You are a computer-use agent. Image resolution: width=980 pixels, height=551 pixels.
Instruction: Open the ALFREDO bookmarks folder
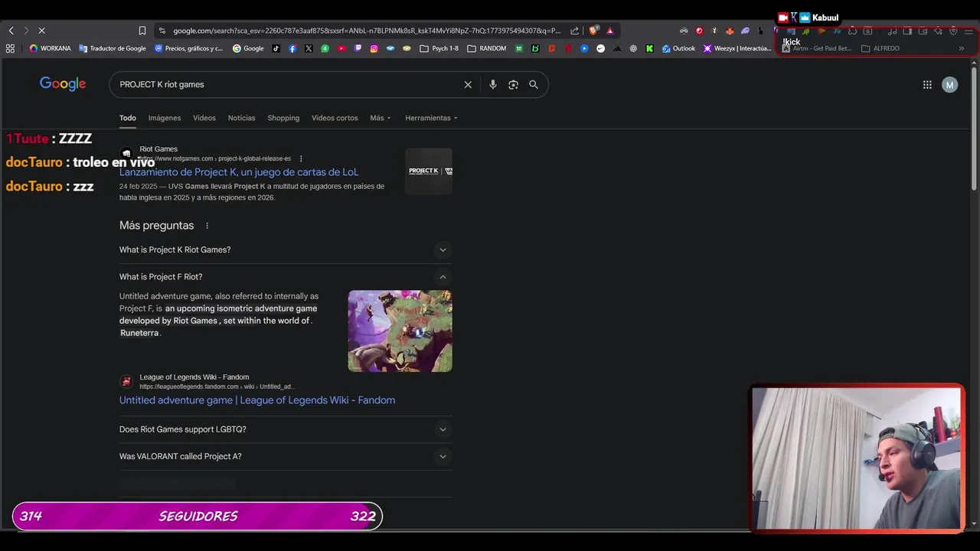[x=880, y=48]
